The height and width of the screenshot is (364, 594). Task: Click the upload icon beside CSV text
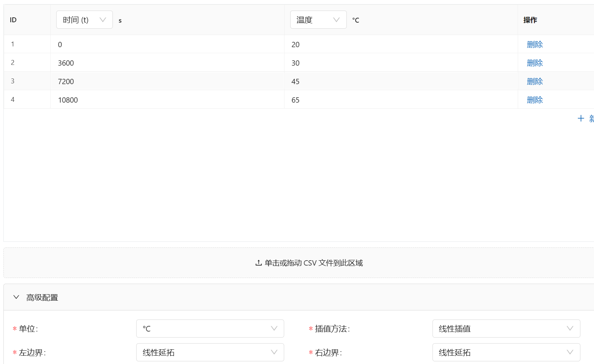[x=259, y=263]
